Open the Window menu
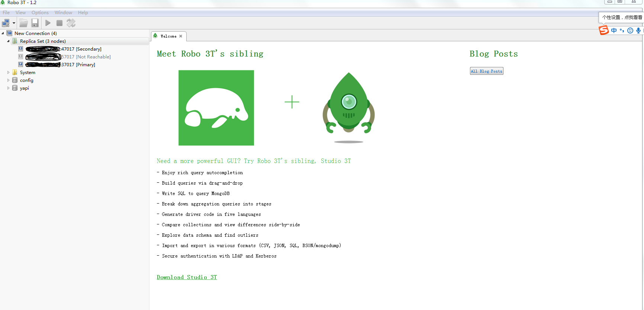The width and height of the screenshot is (644, 310). pos(64,13)
